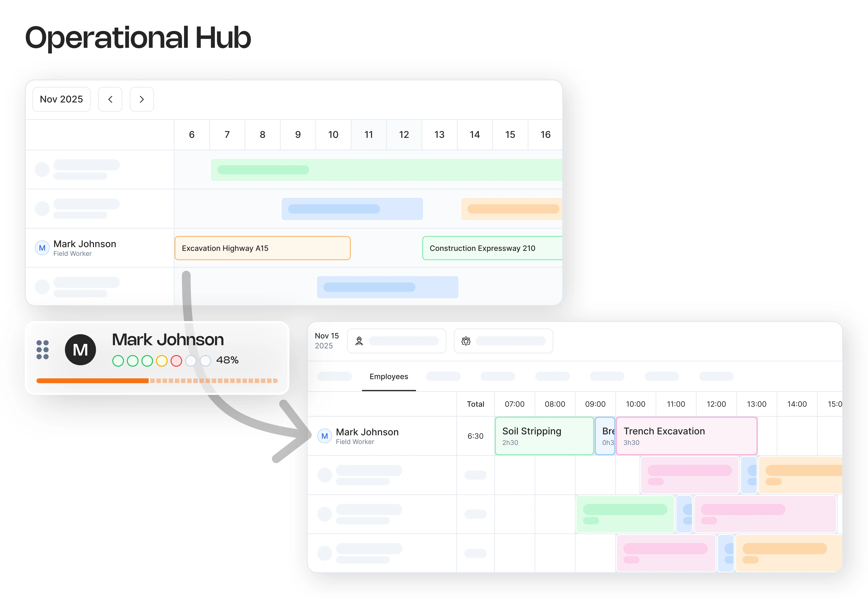Click the previous month chevron arrow

(110, 99)
